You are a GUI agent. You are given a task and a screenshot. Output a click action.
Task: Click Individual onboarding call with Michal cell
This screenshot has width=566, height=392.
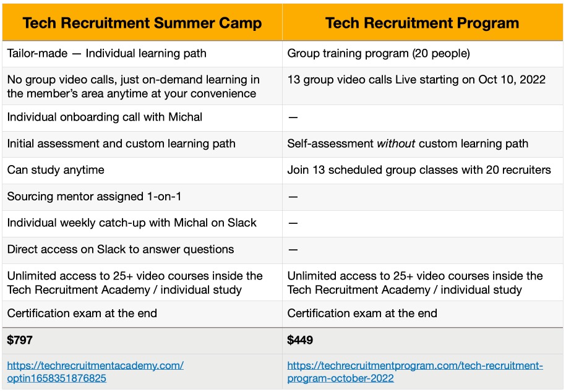pyautogui.click(x=142, y=117)
